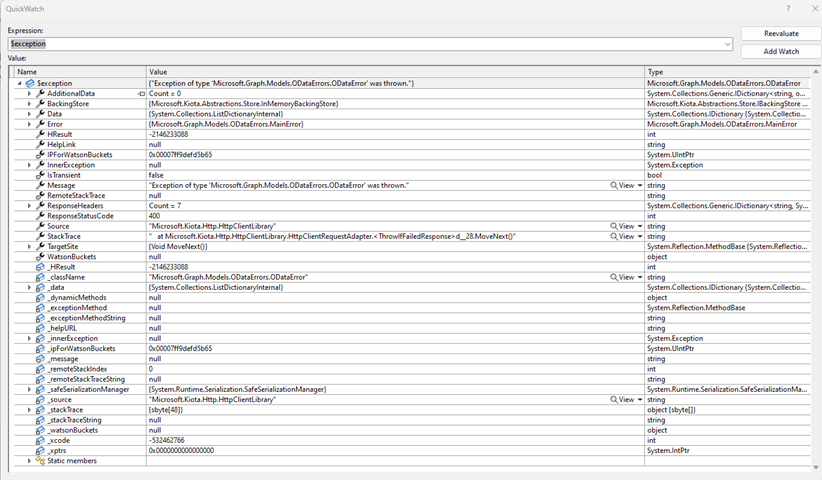The image size is (822, 480).
Task: Click the Static members icon
Action: pyautogui.click(x=40, y=461)
